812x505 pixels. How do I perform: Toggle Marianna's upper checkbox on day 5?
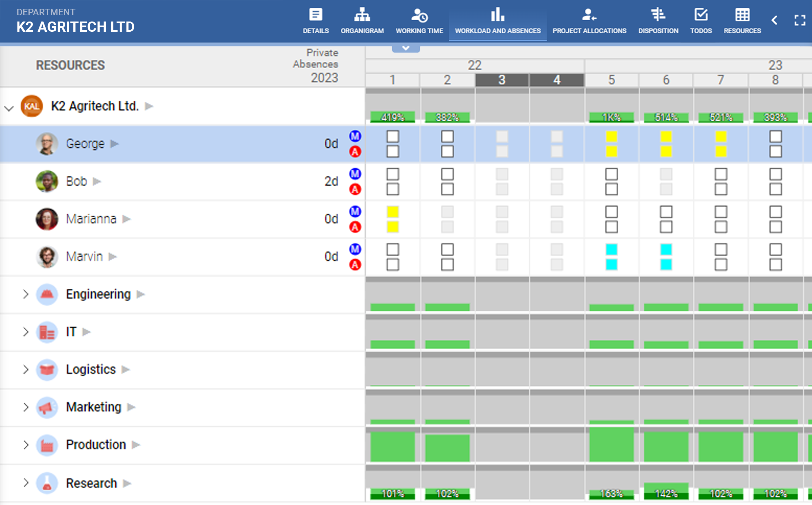pyautogui.click(x=611, y=211)
